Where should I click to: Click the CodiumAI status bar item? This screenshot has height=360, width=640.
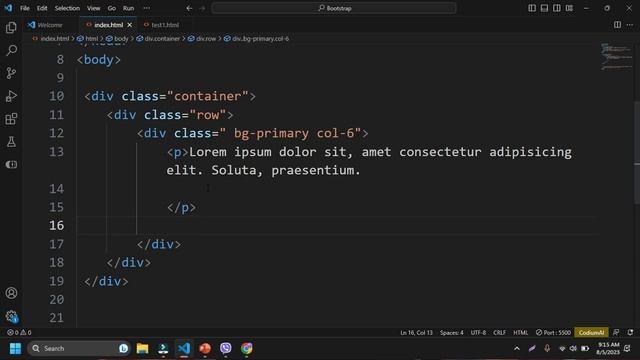click(591, 333)
